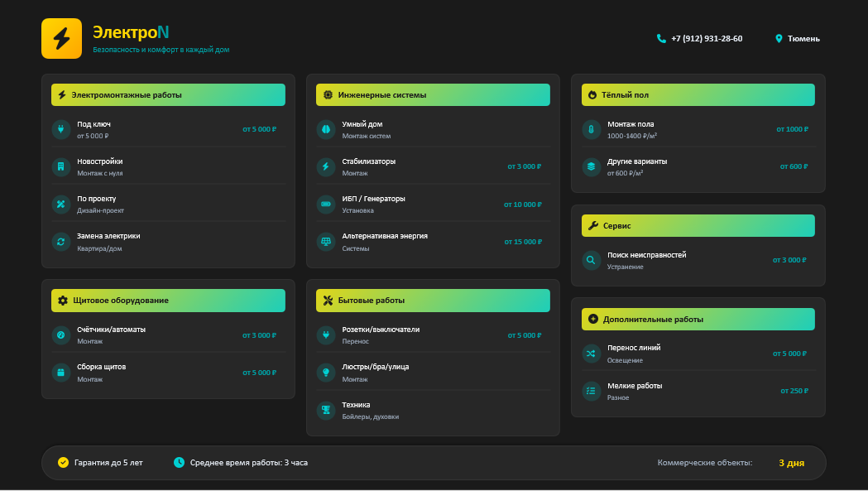Click the Тёплый пол category header
Image resolution: width=868 pixels, height=491 pixels.
(698, 95)
